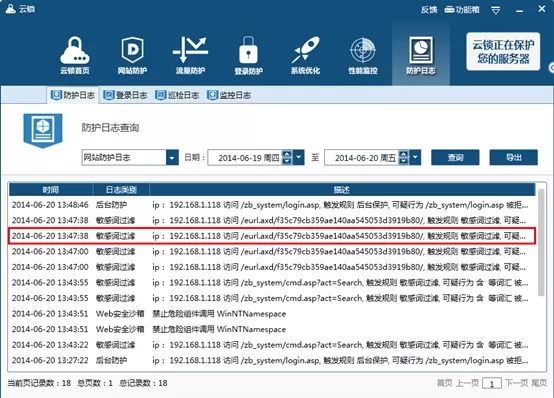Click the page number input box
The height and width of the screenshot is (398, 554).
point(491,384)
